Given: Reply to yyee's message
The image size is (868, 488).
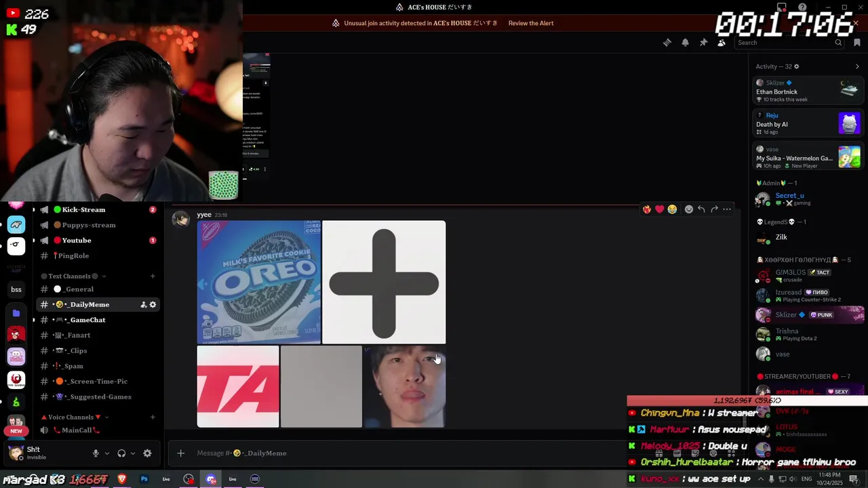Looking at the screenshot, I should click(701, 209).
